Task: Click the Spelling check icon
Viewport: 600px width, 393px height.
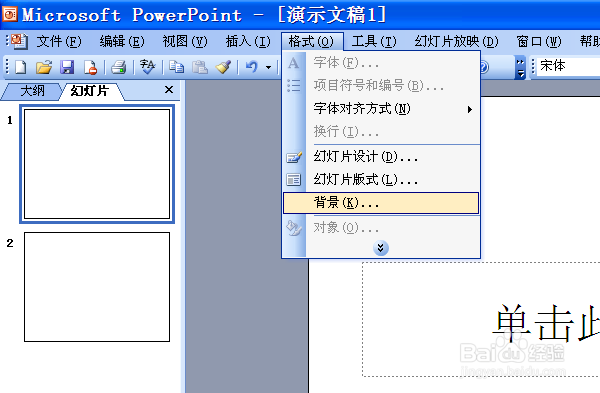Action: point(147,67)
